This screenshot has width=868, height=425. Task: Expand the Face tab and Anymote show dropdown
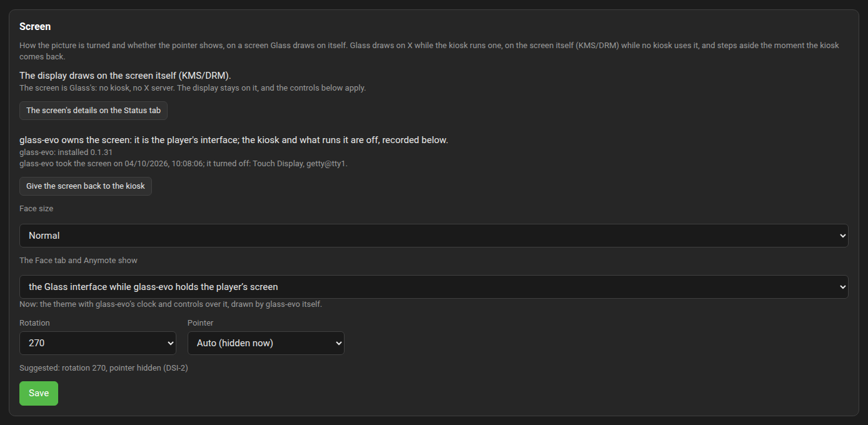pyautogui.click(x=434, y=287)
